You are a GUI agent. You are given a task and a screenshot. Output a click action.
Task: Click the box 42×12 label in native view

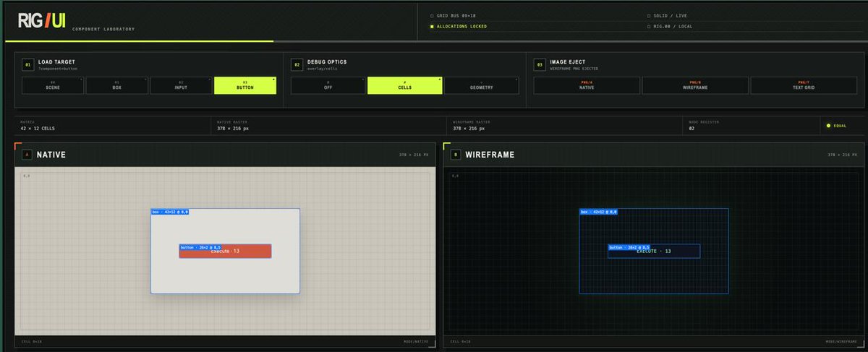170,212
